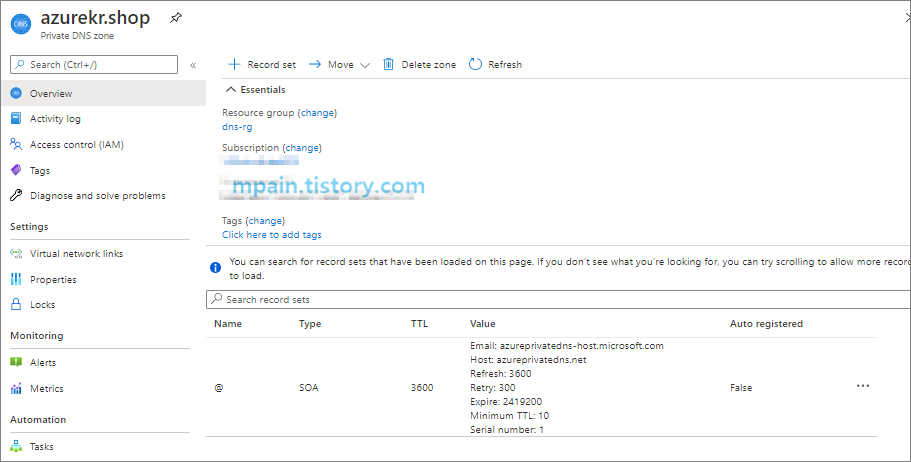Click the Properties bars icon
Screen dimensions: 911x462
point(16,279)
